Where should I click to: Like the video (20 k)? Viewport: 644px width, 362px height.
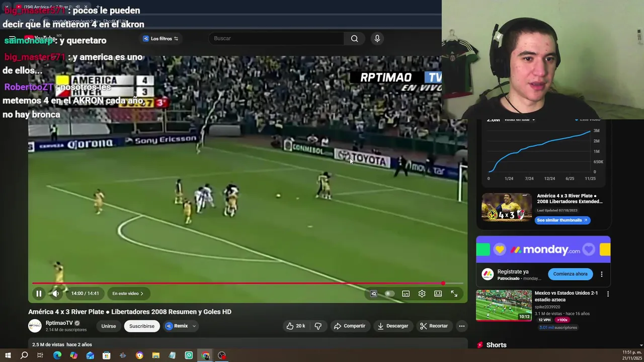click(296, 326)
